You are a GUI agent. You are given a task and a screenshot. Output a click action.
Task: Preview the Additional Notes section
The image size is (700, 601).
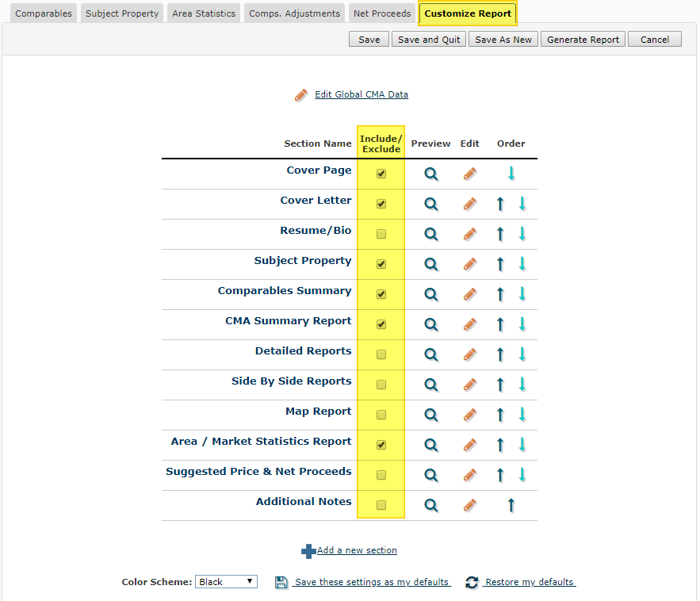click(430, 505)
